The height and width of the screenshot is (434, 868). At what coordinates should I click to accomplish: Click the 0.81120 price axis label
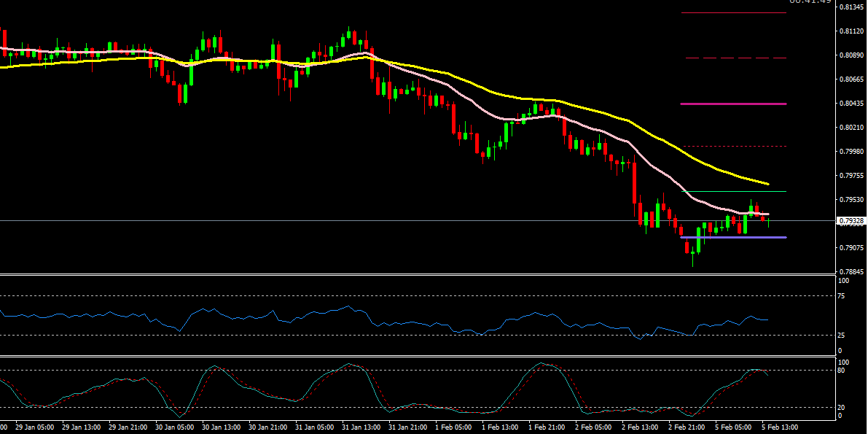point(851,31)
